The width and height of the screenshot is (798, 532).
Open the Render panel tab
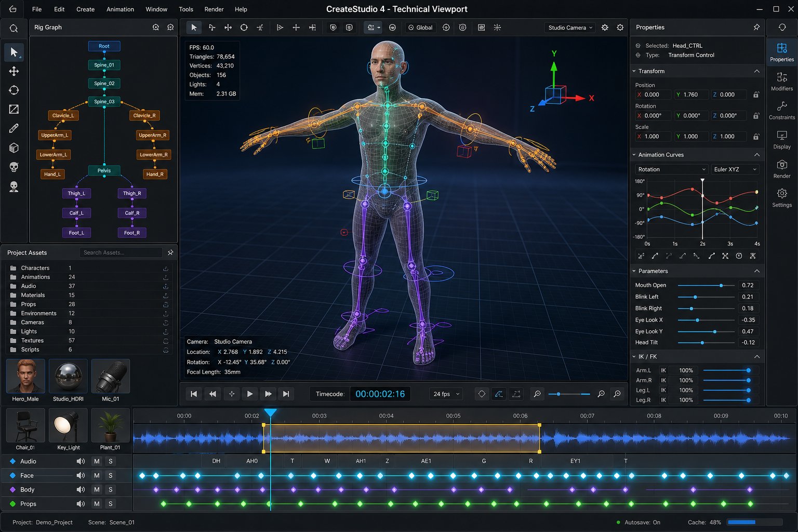(782, 168)
